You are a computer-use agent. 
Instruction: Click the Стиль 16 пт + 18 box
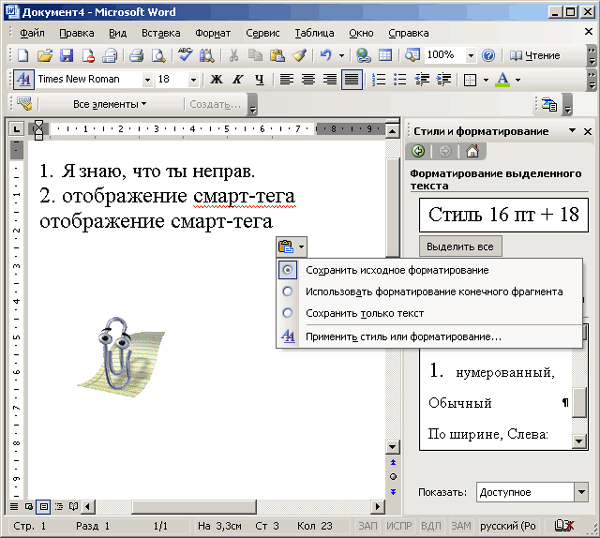(x=504, y=215)
